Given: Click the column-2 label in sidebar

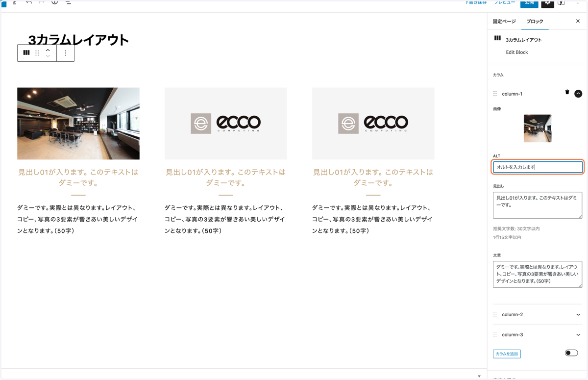Looking at the screenshot, I should tap(513, 315).
